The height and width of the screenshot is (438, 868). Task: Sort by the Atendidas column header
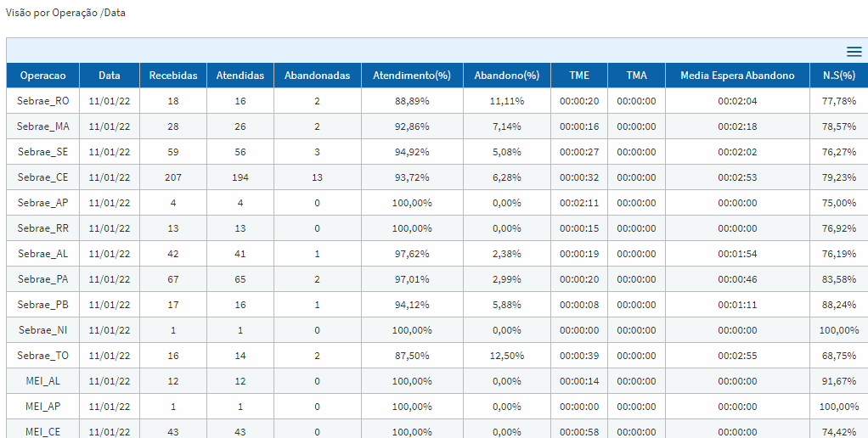[240, 76]
